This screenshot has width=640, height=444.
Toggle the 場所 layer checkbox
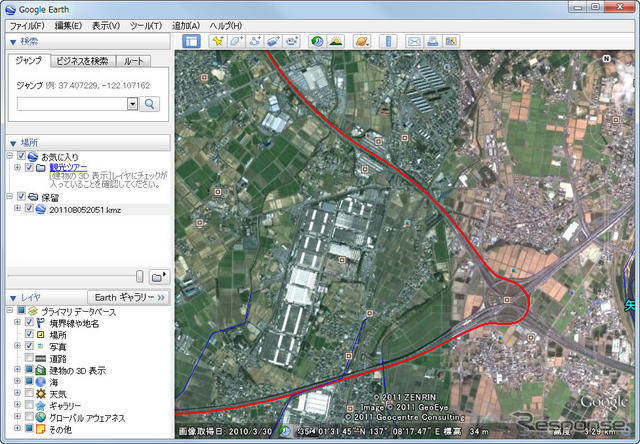coord(29,334)
